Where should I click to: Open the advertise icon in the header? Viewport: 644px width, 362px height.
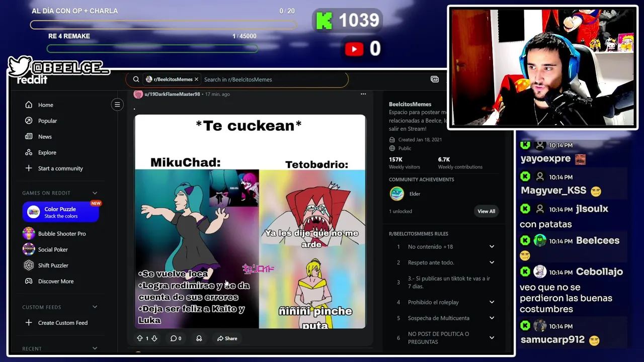tap(435, 79)
